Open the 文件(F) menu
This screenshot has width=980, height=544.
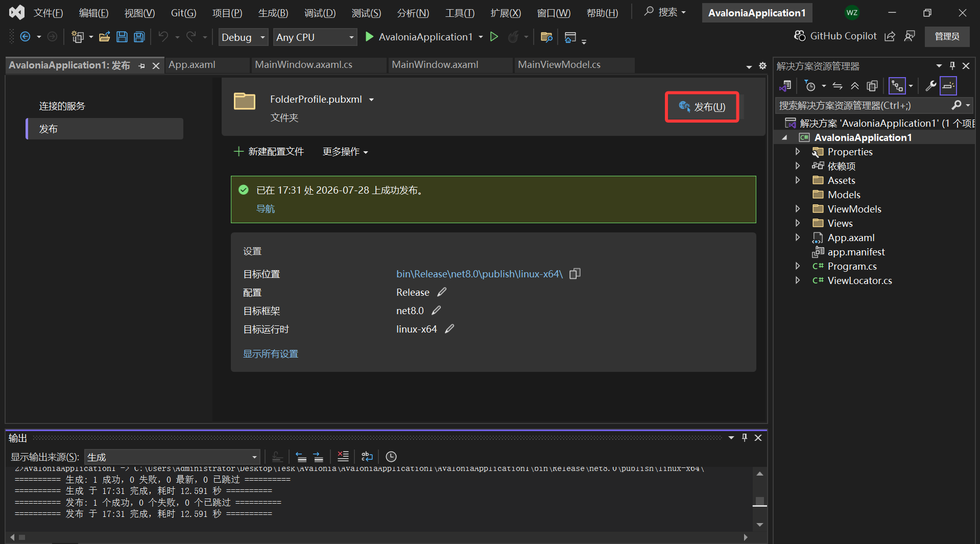pos(48,13)
